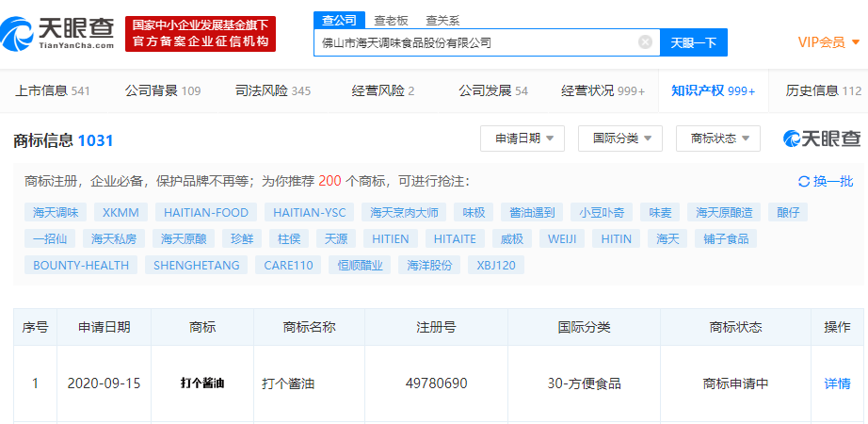Select the 一招仙 trademark tag

50,239
